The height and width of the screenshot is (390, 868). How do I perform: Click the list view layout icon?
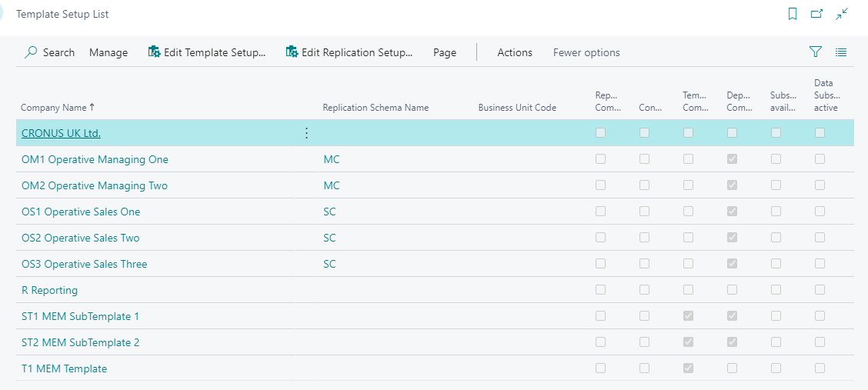(x=841, y=52)
